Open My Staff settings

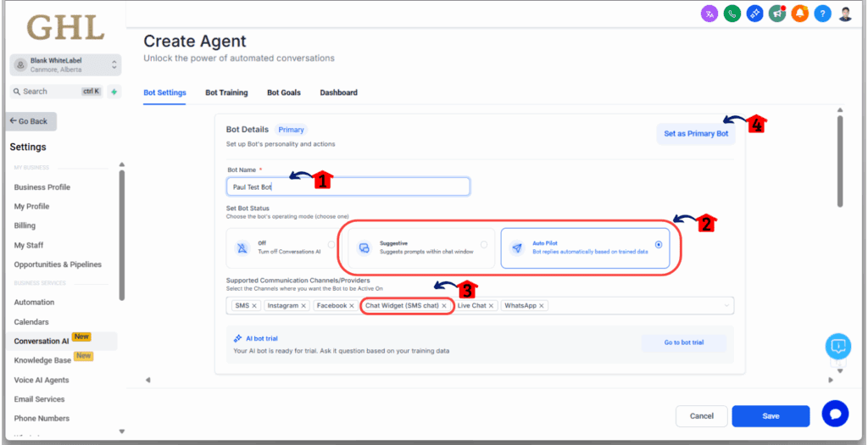[29, 245]
